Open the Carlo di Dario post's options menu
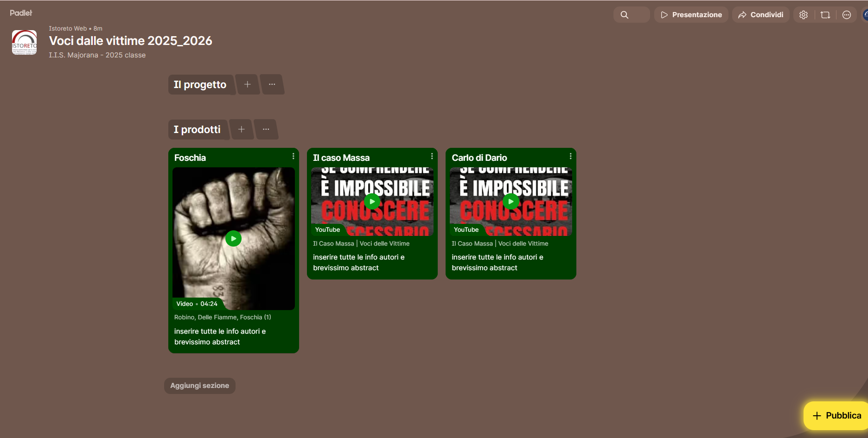868x438 pixels. [570, 156]
